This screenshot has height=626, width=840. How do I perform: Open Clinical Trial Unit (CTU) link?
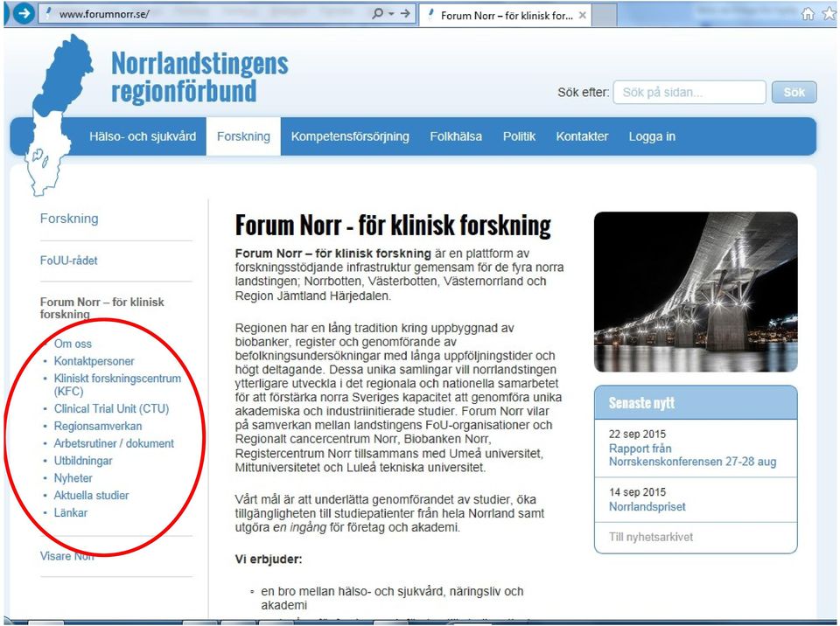click(x=111, y=409)
